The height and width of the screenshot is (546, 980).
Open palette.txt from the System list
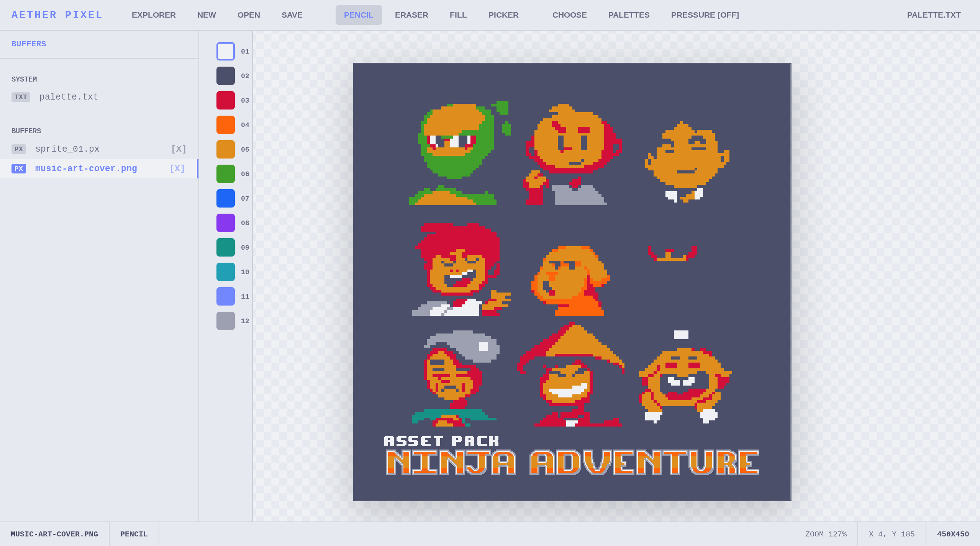coord(69,97)
